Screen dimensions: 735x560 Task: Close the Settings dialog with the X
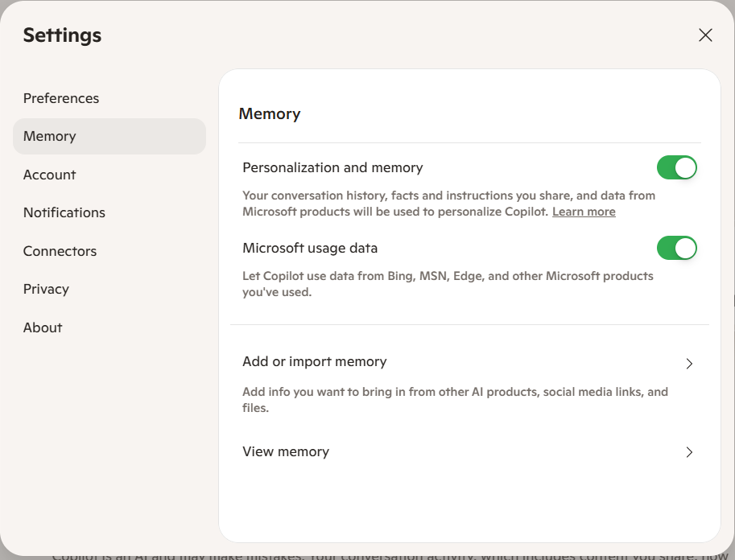pyautogui.click(x=705, y=35)
